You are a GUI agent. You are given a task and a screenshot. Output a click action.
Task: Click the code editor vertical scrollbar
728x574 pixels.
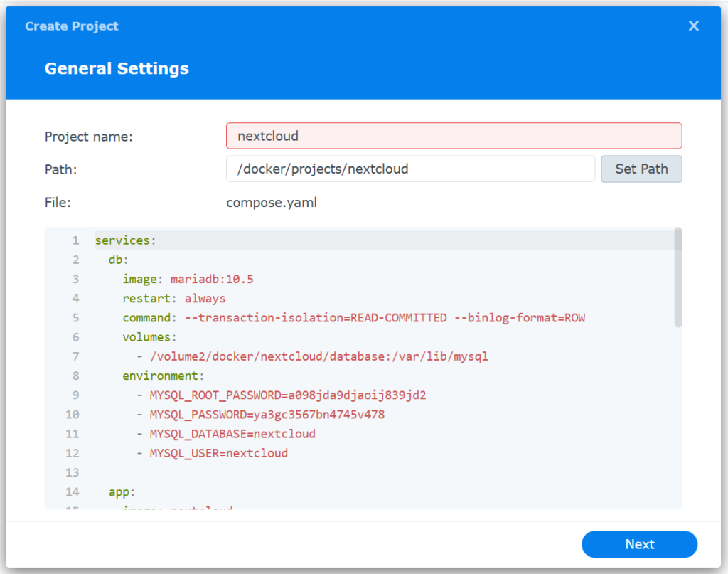coord(678,277)
